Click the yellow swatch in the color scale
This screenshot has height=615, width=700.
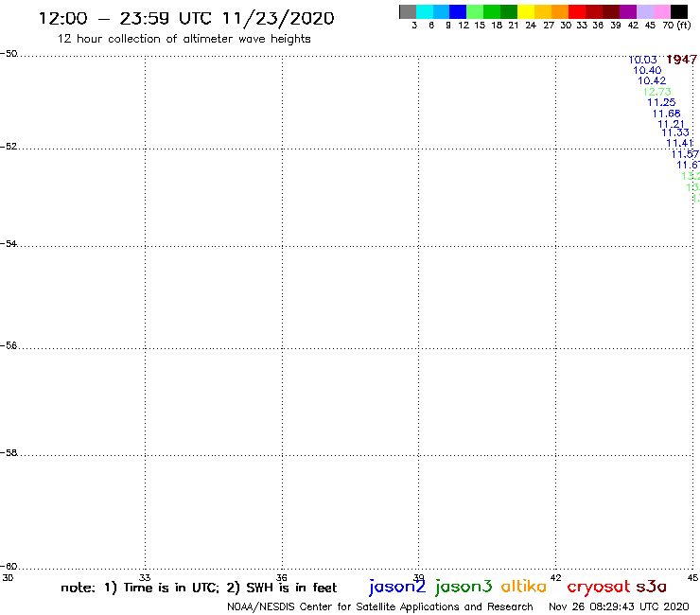pyautogui.click(x=526, y=11)
